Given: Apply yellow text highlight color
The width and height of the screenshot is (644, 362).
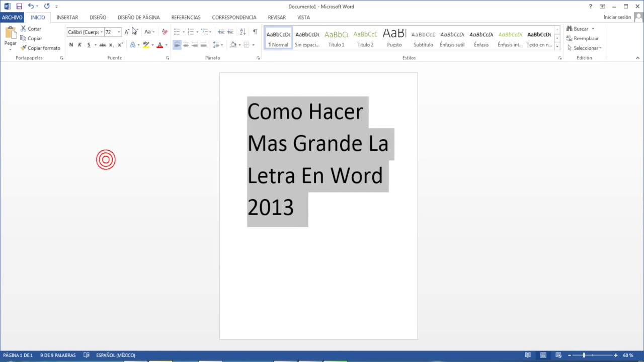Looking at the screenshot, I should [146, 45].
